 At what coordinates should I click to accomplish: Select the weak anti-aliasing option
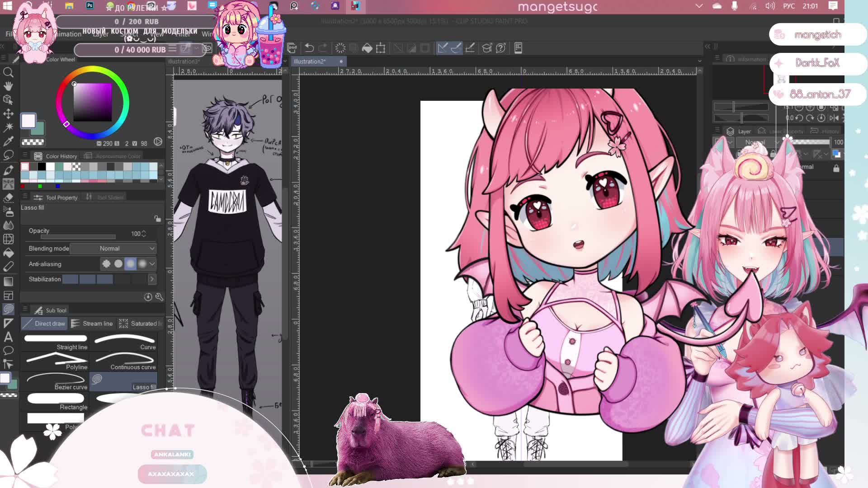[x=118, y=264]
